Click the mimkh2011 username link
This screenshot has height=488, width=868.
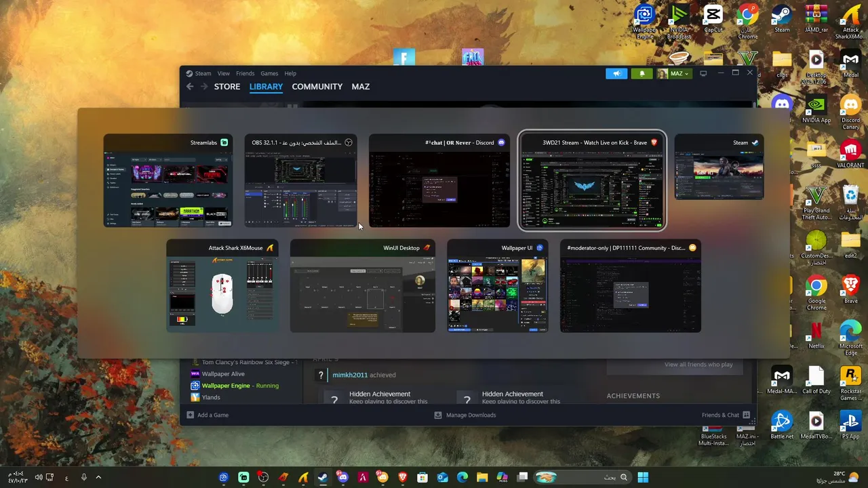(350, 375)
